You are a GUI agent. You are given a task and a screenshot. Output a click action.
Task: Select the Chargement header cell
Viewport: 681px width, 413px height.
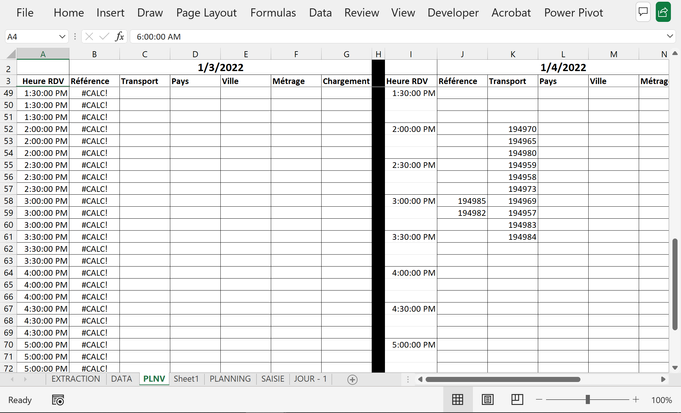tap(346, 81)
